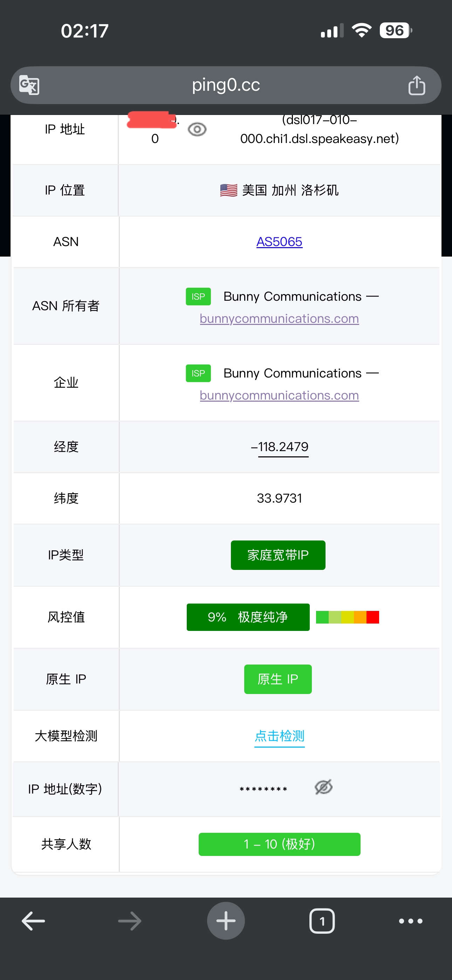Open the ping0.cc address bar
The image size is (452, 980).
[226, 85]
